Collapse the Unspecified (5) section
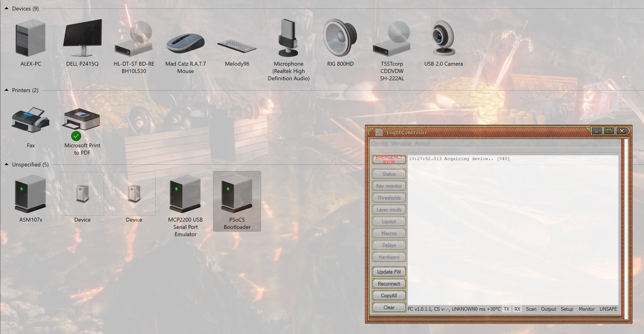This screenshot has width=644, height=334. (x=6, y=164)
